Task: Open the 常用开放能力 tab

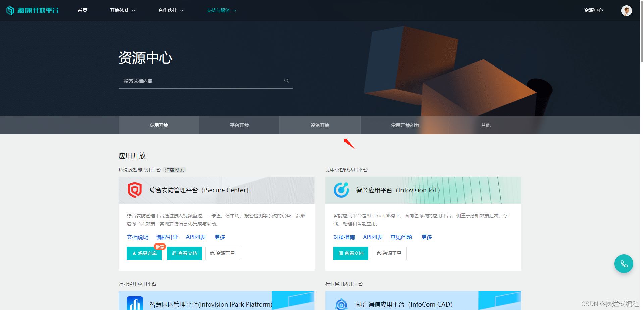Action: 405,125
